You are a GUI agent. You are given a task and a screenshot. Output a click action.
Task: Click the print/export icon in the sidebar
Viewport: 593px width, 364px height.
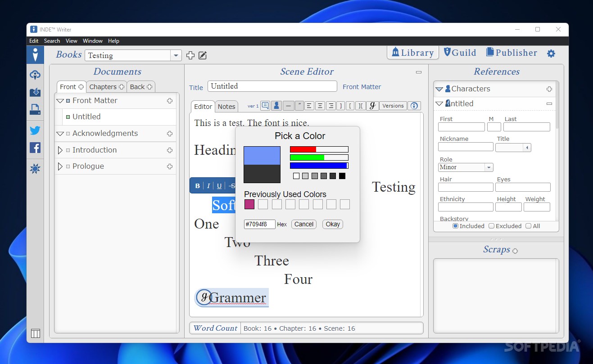pos(35,109)
